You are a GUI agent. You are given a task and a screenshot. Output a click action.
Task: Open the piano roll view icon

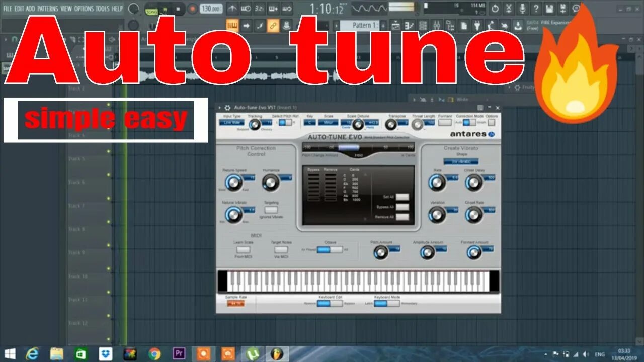pos(410,25)
